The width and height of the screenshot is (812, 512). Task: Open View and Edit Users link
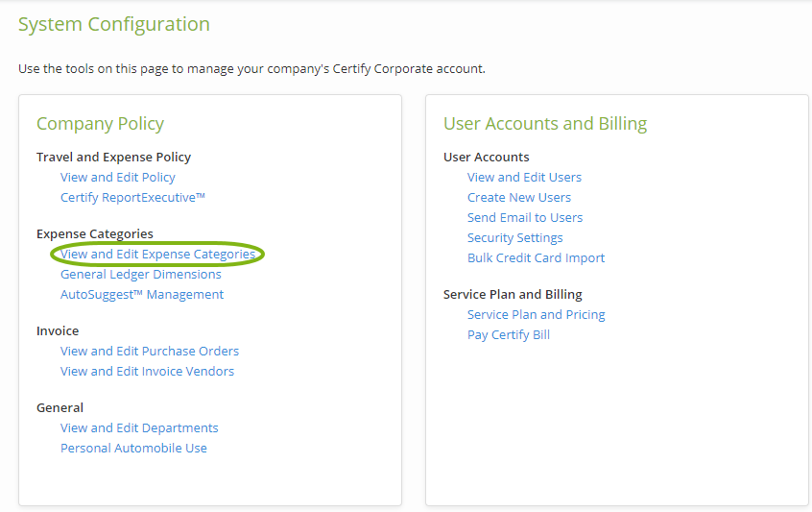[x=524, y=177]
